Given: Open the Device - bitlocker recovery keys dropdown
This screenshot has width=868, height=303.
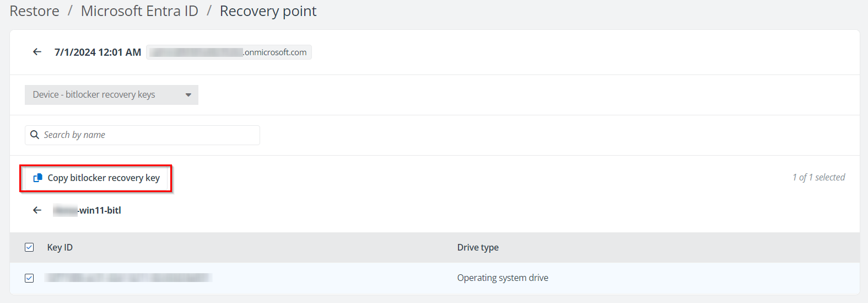Looking at the screenshot, I should [x=111, y=95].
